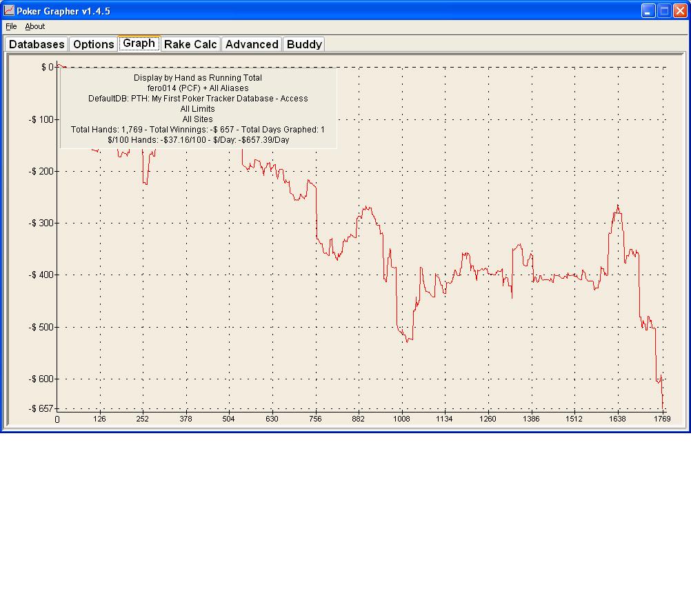Viewport: 691px width, 616px height.
Task: Click the '126' x-axis label
Action: [x=99, y=419]
